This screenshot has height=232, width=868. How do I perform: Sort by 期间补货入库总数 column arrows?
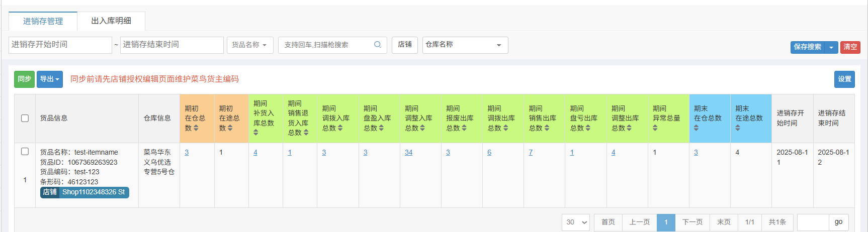[x=255, y=133]
